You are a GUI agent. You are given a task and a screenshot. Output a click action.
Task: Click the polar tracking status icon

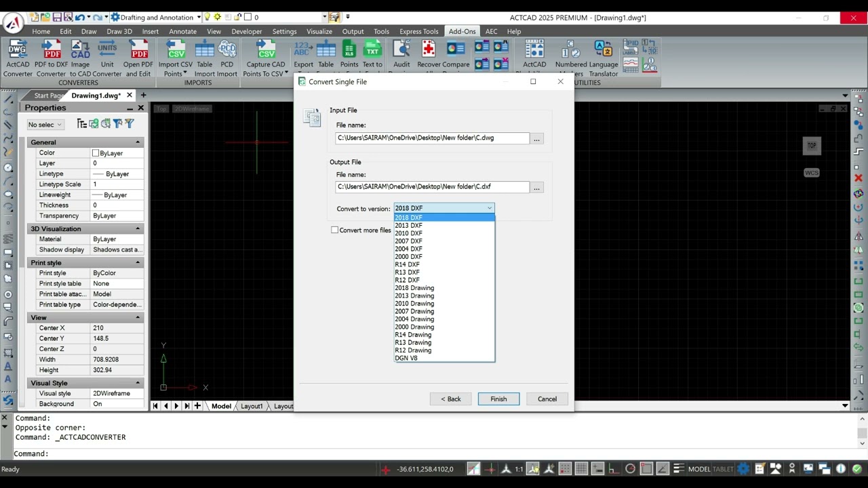click(x=630, y=469)
